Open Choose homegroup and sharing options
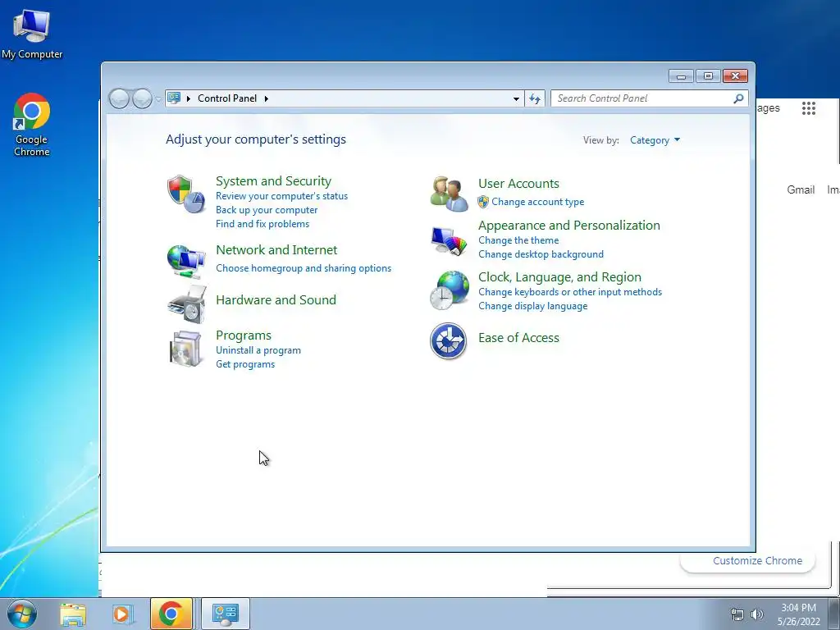Image resolution: width=840 pixels, height=630 pixels. pos(304,268)
